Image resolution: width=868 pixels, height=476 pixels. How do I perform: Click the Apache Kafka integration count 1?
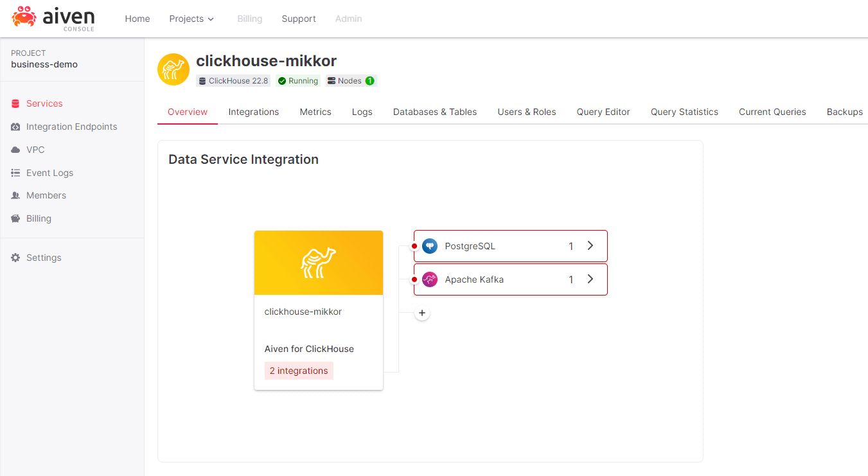(x=571, y=279)
